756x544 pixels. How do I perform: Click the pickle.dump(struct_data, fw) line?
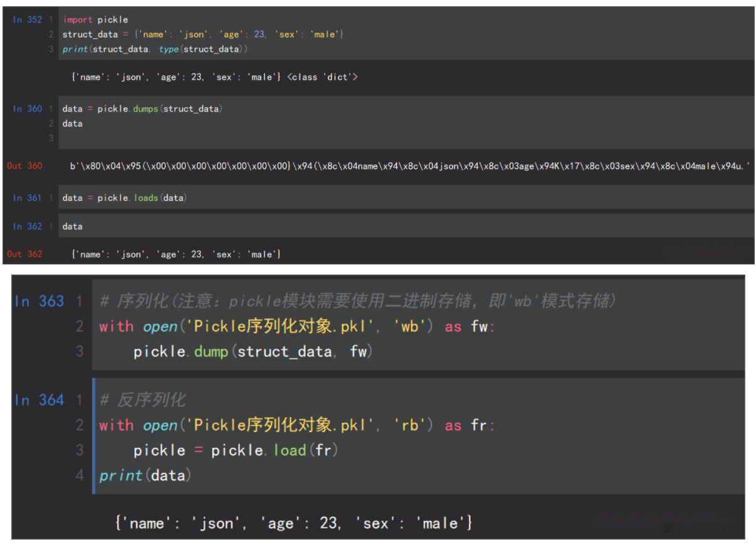253,352
